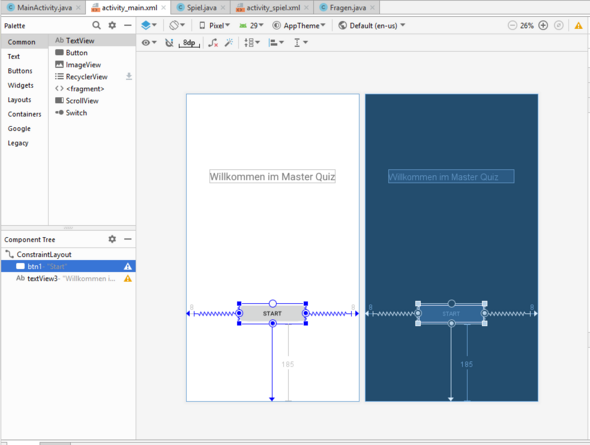Screen dimensions: 590x445
Task: Set default margins 8dp
Action: point(189,43)
